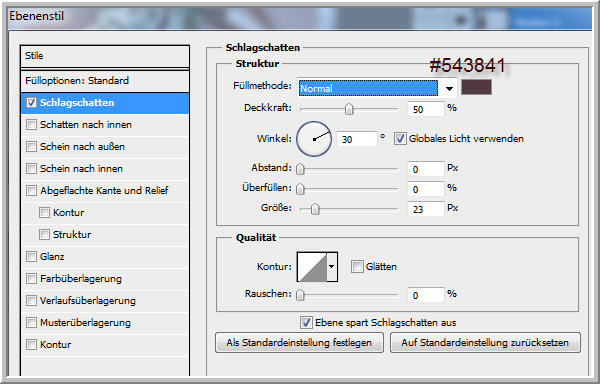Click the Größe slider handle
Viewport: 600px width, 384px height.
[315, 209]
